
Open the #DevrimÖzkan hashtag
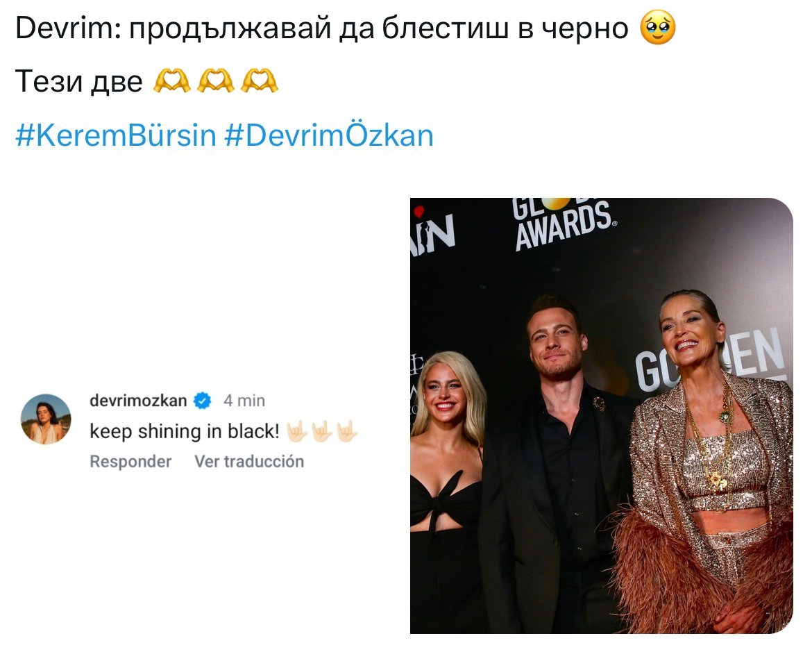(x=329, y=136)
